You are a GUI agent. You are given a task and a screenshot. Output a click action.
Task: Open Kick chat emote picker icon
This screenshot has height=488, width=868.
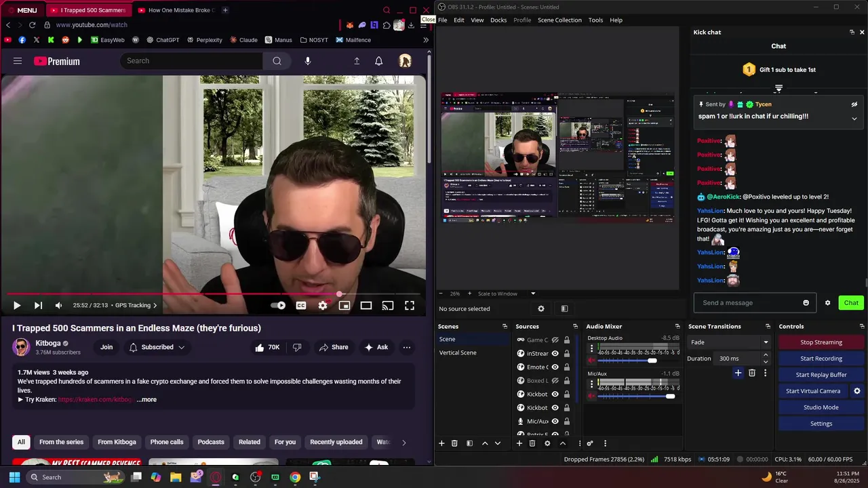coord(806,303)
